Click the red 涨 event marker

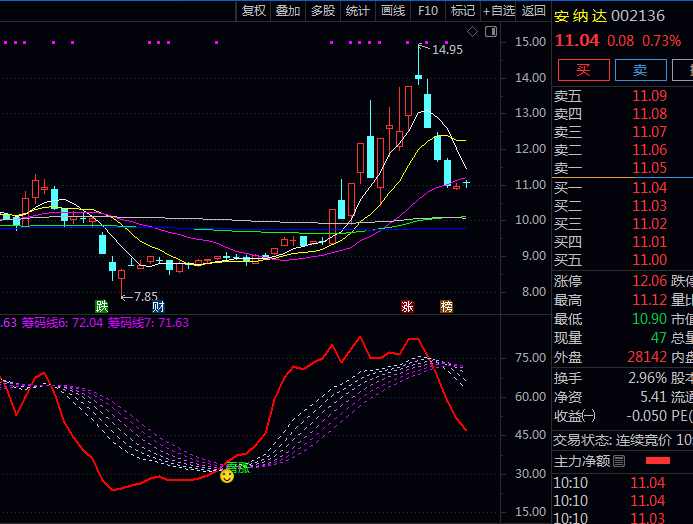(x=407, y=306)
